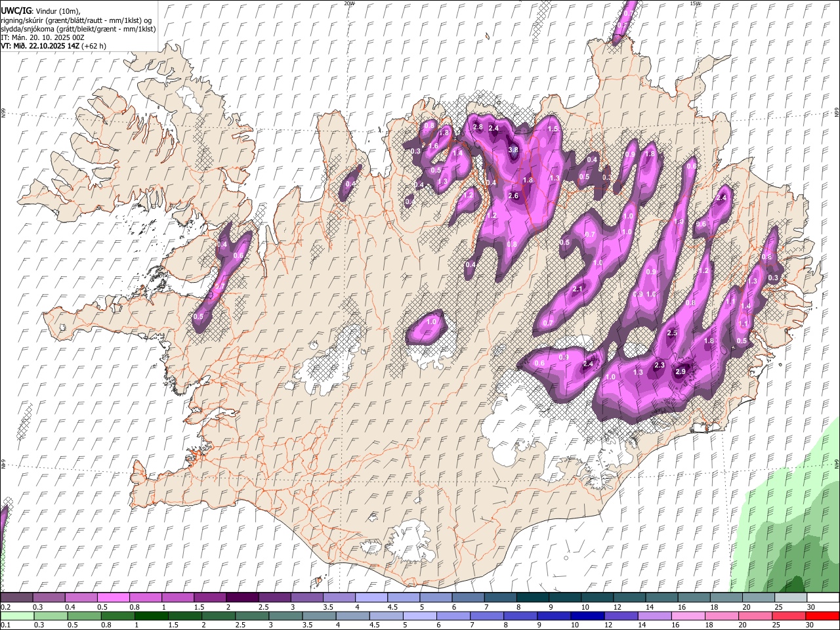Image resolution: width=840 pixels, height=630 pixels.
Task: Click the 3.8 snowfall value on the map
Action: click(513, 150)
